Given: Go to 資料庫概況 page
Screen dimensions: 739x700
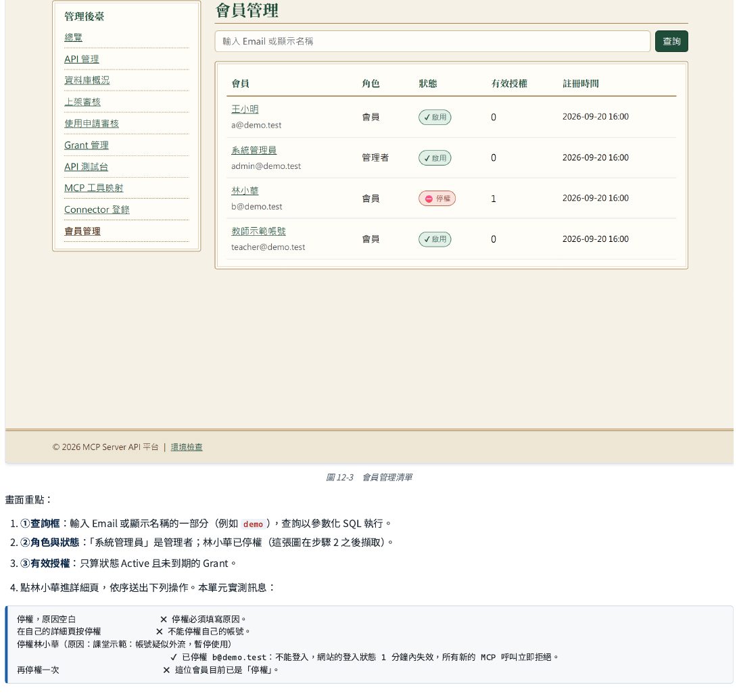Looking at the screenshot, I should click(x=87, y=80).
